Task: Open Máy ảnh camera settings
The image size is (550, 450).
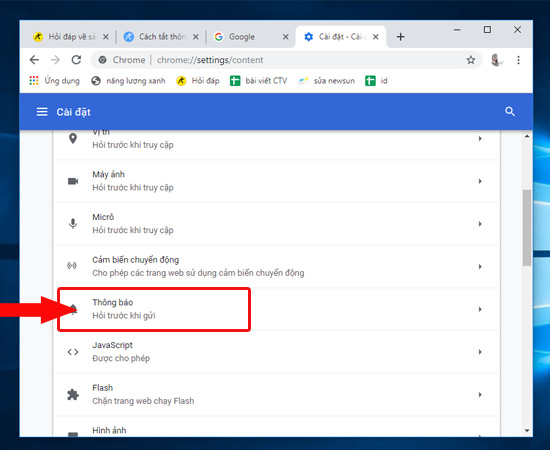Action: pos(276,181)
